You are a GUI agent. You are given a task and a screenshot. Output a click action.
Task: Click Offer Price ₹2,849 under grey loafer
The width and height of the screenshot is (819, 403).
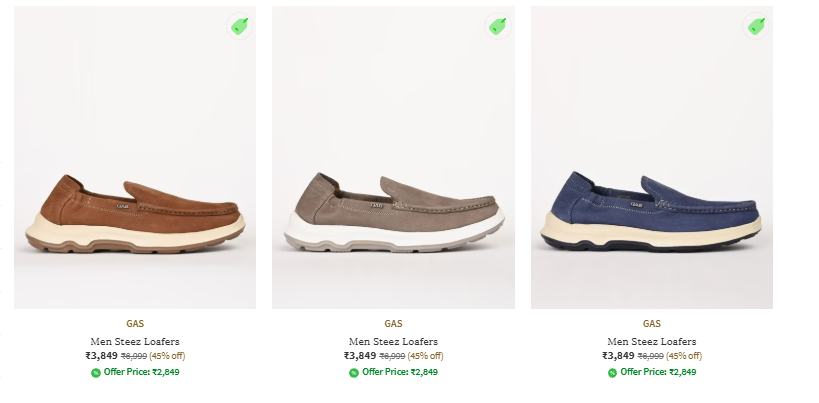click(400, 372)
